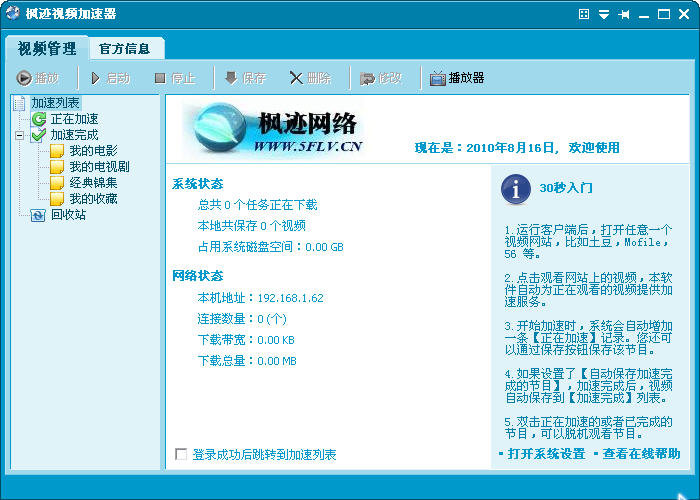Click the 我的收藏 folder icon
The width and height of the screenshot is (700, 500).
tap(57, 199)
